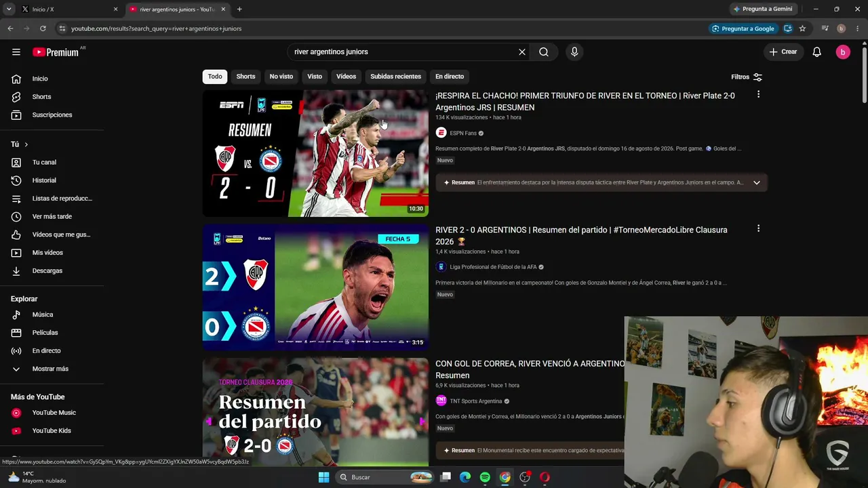This screenshot has width=868, height=488.
Task: Select the No visto filter chip
Action: [281, 77]
